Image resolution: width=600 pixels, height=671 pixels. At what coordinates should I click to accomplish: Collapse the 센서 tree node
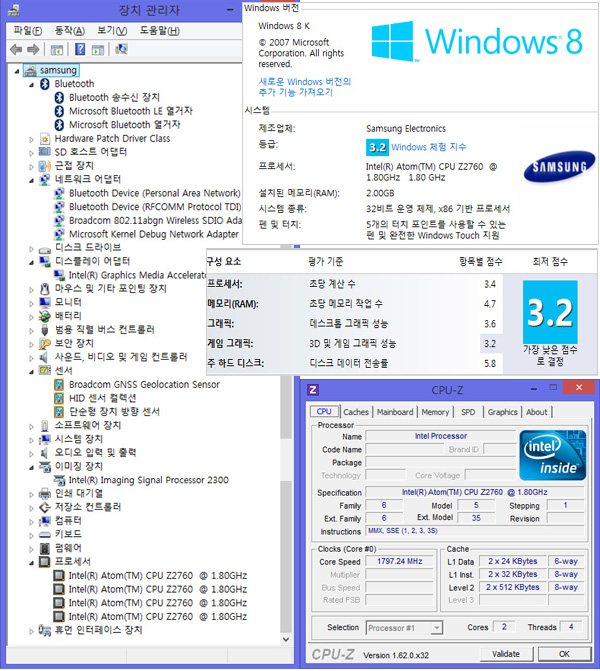click(x=31, y=372)
